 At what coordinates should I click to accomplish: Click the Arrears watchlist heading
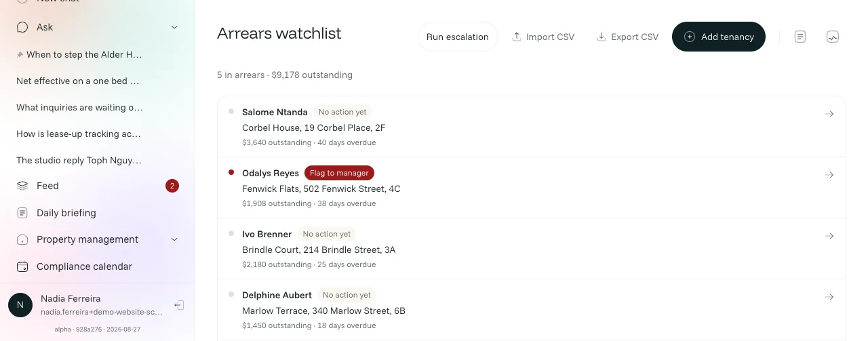[279, 33]
